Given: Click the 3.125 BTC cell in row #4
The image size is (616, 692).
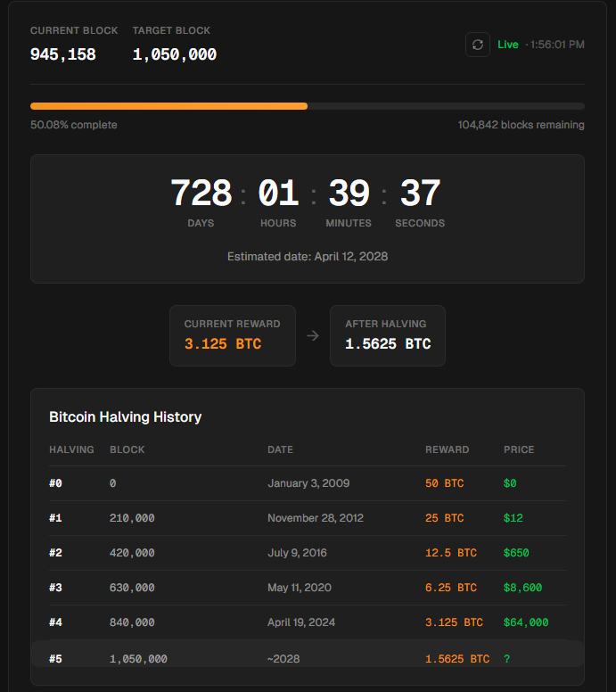Looking at the screenshot, I should pos(454,622).
